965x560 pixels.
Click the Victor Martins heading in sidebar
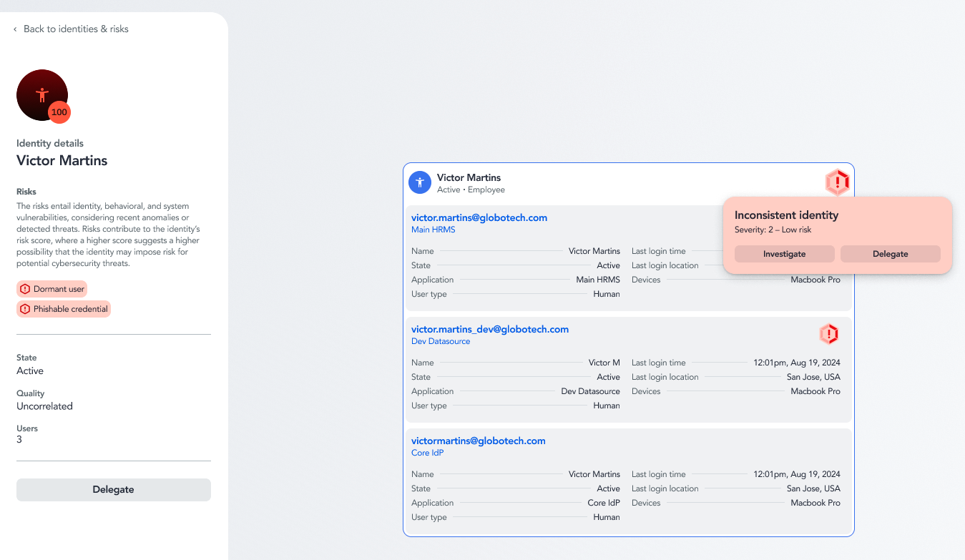[62, 161]
